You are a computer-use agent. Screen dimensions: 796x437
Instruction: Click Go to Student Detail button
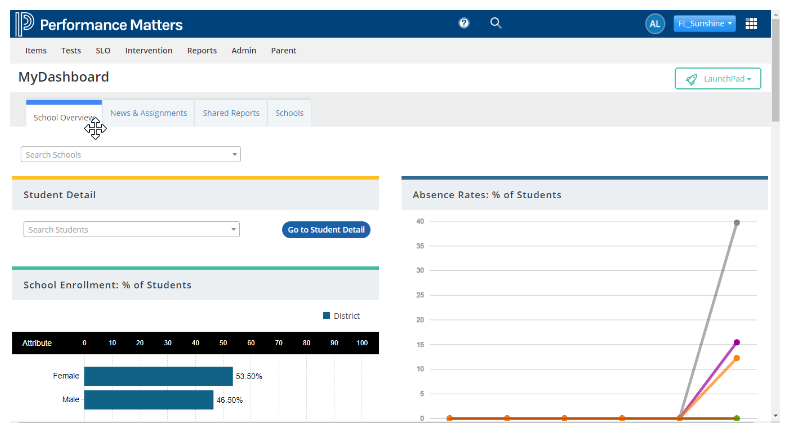[x=326, y=230]
